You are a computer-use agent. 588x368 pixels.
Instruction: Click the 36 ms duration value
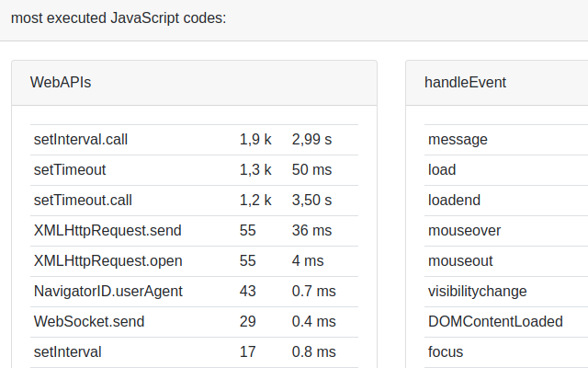pyautogui.click(x=311, y=231)
